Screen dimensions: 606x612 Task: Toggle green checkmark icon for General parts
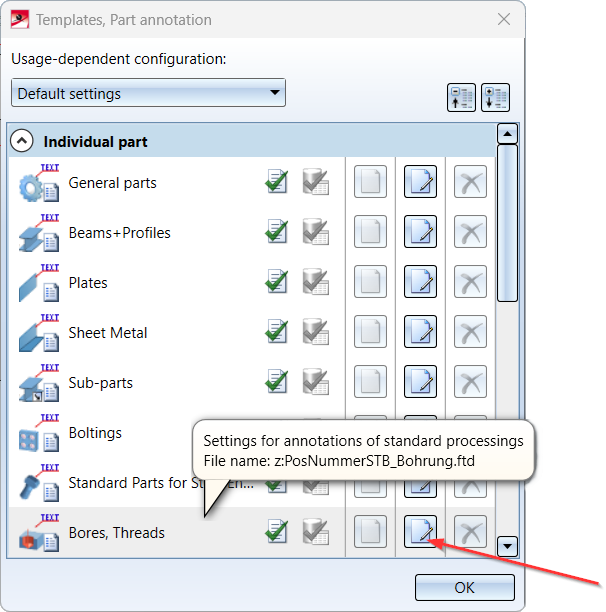click(x=277, y=181)
